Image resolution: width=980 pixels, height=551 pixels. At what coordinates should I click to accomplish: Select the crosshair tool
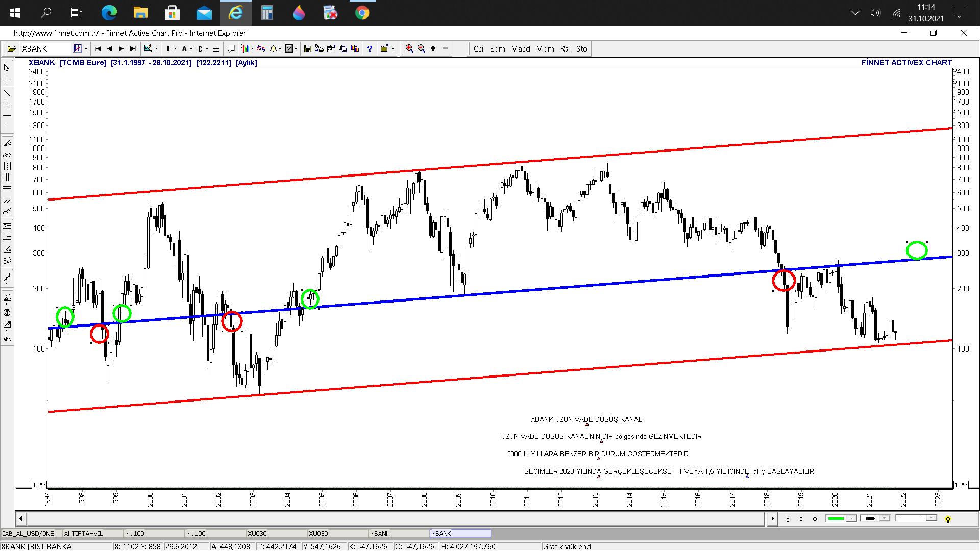click(7, 79)
